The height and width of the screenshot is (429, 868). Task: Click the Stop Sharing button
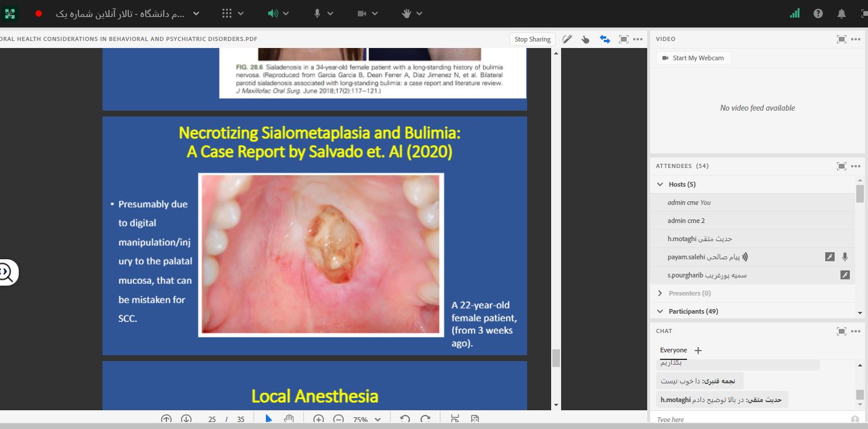(x=532, y=39)
